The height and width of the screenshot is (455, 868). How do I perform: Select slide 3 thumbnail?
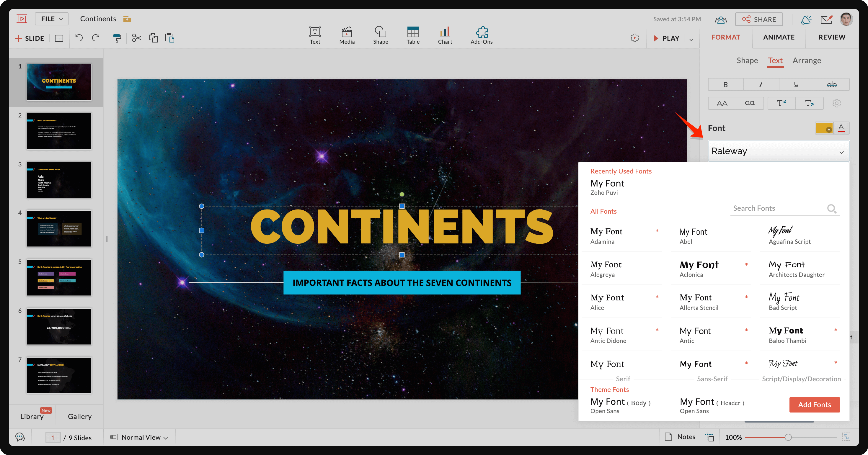[59, 180]
